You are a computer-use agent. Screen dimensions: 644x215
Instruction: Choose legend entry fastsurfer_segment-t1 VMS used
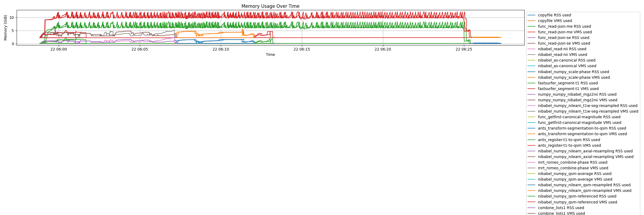[x=563, y=89]
